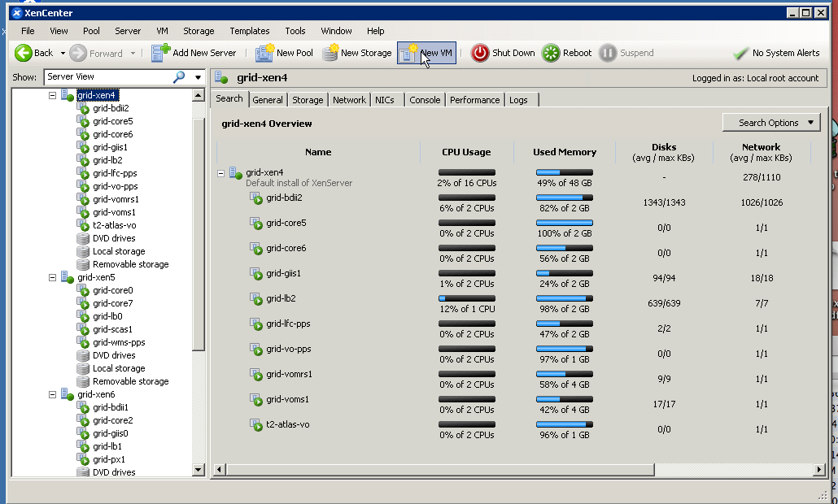Viewport: 838px width, 504px height.
Task: Click the Name column header
Action: (x=319, y=152)
